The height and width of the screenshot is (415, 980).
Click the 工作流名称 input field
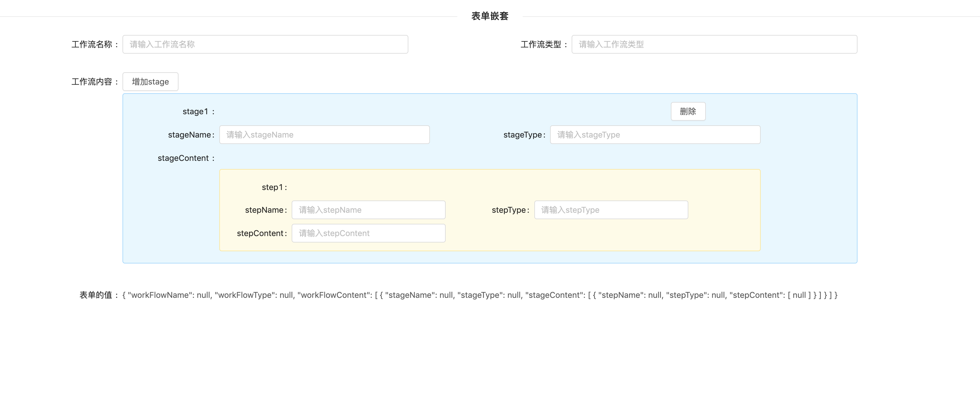(x=265, y=45)
